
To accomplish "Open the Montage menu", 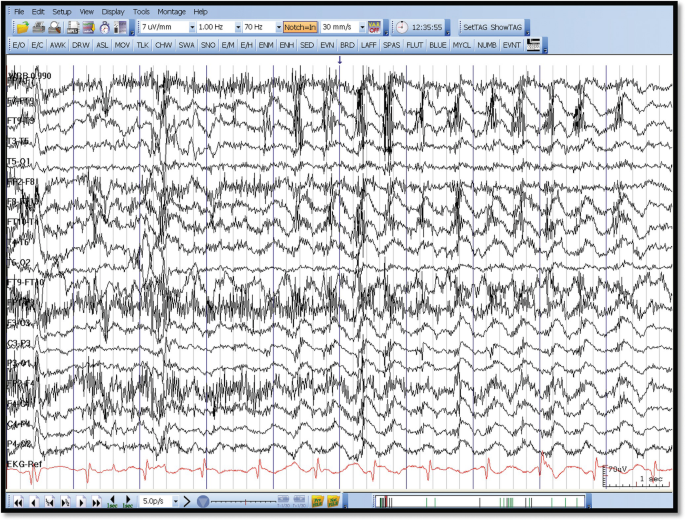I will pos(171,11).
